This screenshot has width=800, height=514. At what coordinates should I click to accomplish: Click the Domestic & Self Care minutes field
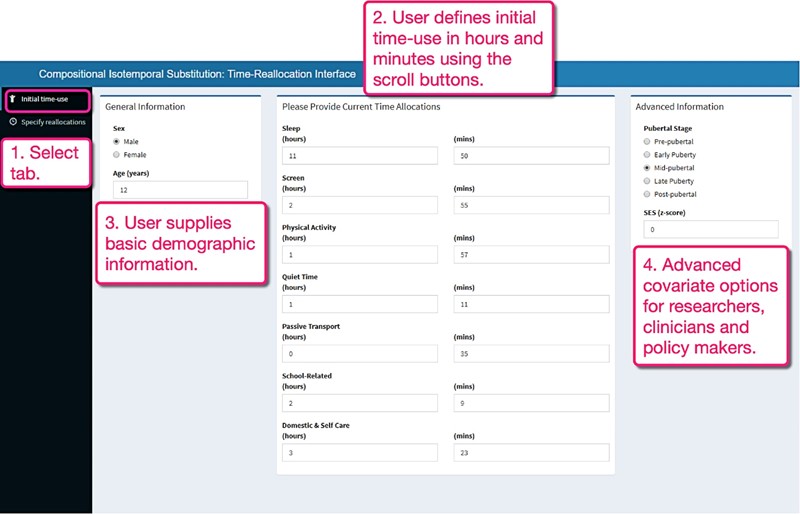click(531, 452)
